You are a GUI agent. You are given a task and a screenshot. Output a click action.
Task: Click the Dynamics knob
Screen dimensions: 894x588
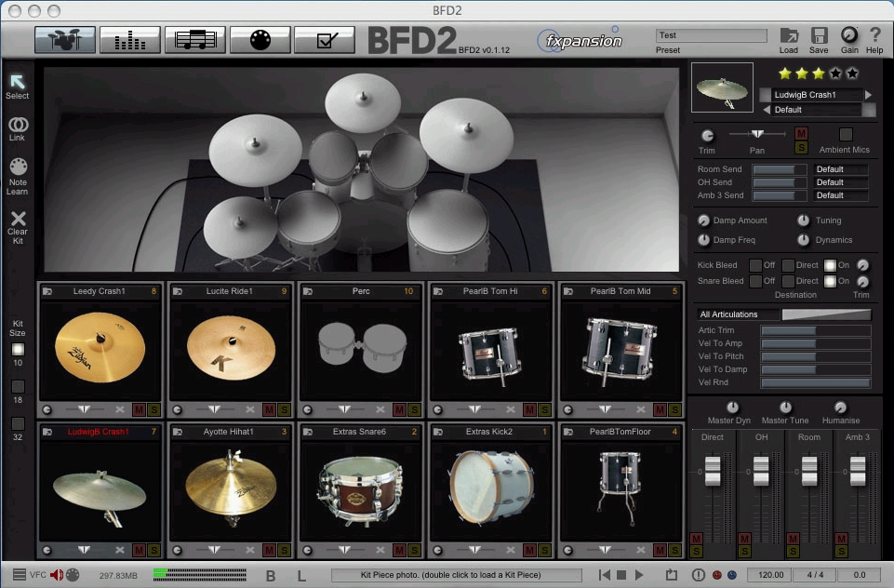coord(804,240)
